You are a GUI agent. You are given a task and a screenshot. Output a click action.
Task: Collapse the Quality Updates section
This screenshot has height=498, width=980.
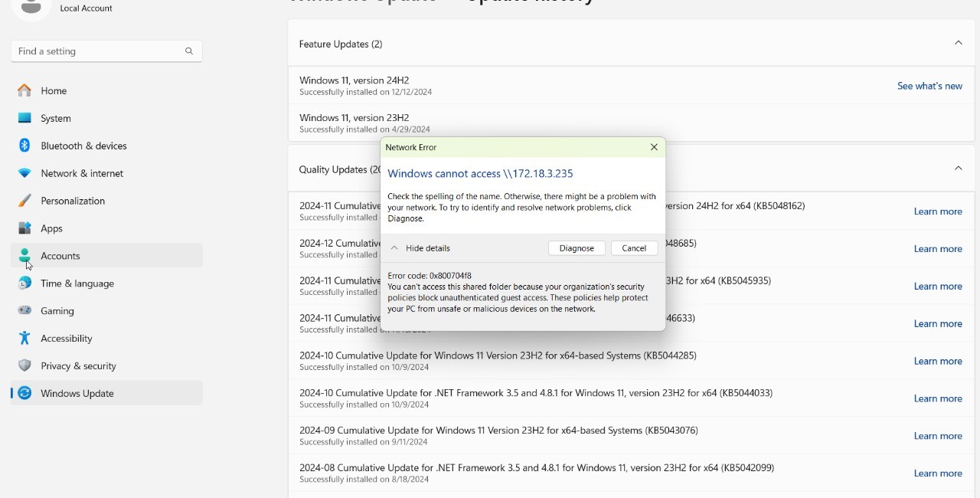click(x=959, y=169)
